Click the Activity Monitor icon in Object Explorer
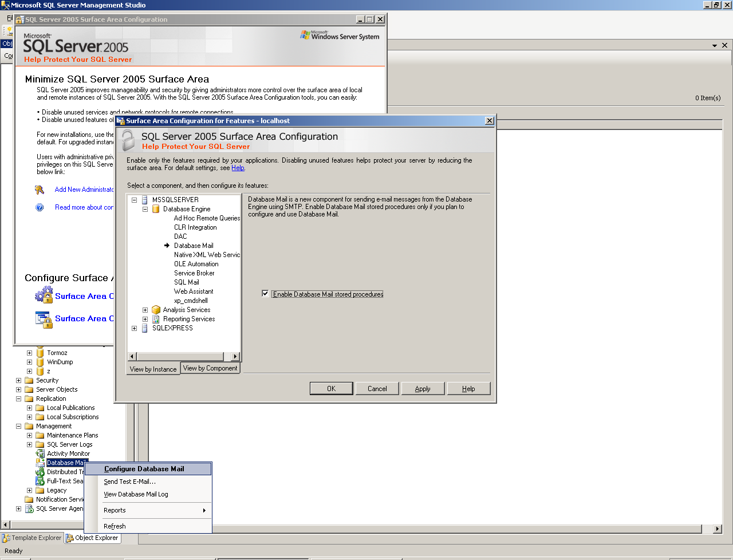The height and width of the screenshot is (560, 733). tap(40, 453)
